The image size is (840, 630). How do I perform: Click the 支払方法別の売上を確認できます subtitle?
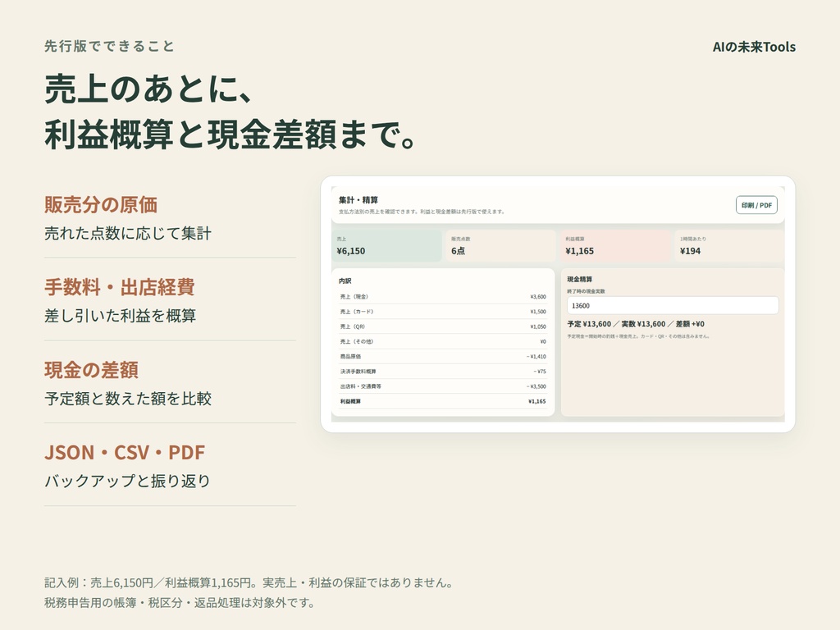(422, 212)
